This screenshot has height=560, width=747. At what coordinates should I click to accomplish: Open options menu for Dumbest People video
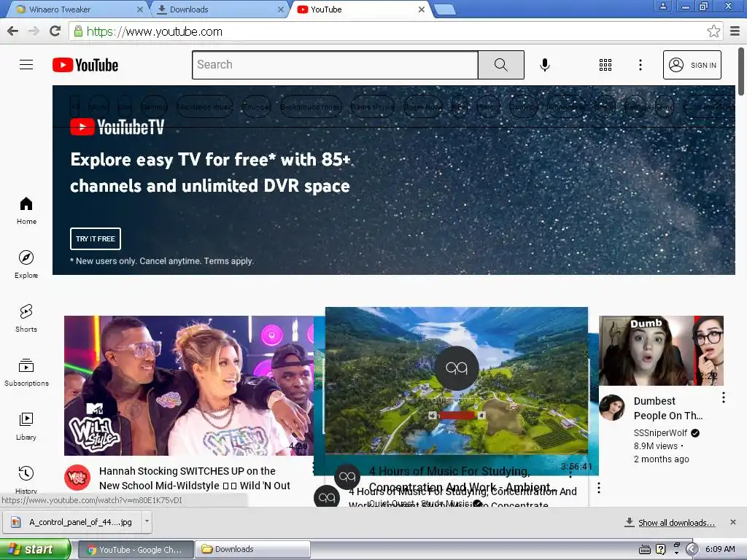pos(723,397)
